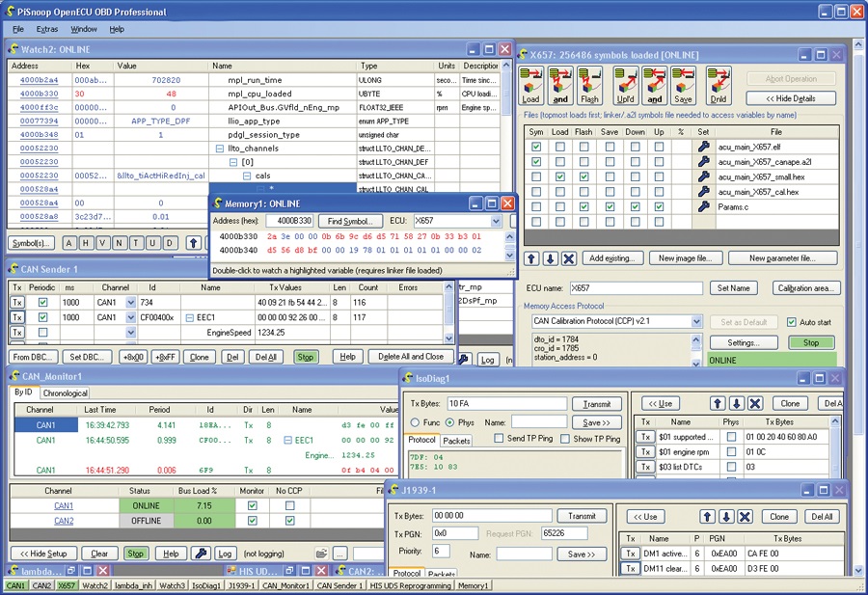868x595 pixels.
Task: Select the HIS UDS Reprogramming tab at the bottom
Action: pos(410,585)
